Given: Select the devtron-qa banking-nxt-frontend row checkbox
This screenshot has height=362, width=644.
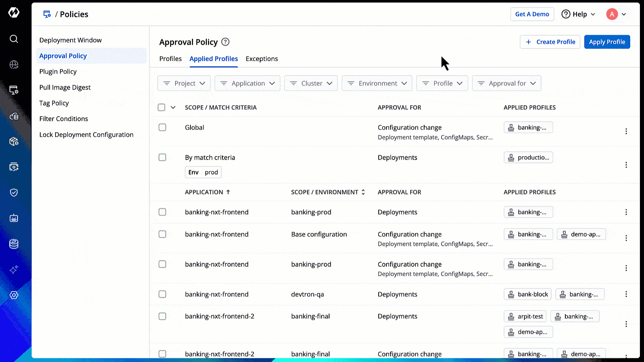Looking at the screenshot, I should (162, 294).
